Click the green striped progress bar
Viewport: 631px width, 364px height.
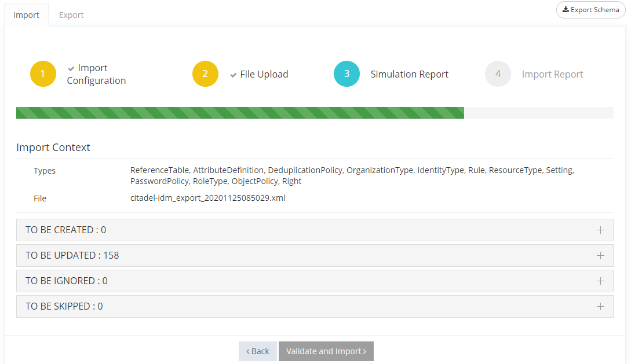(240, 113)
